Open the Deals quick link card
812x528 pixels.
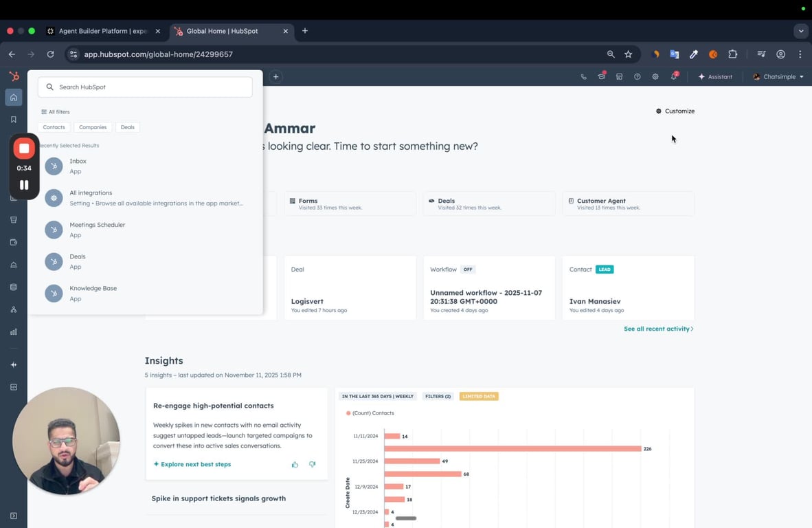(489, 203)
